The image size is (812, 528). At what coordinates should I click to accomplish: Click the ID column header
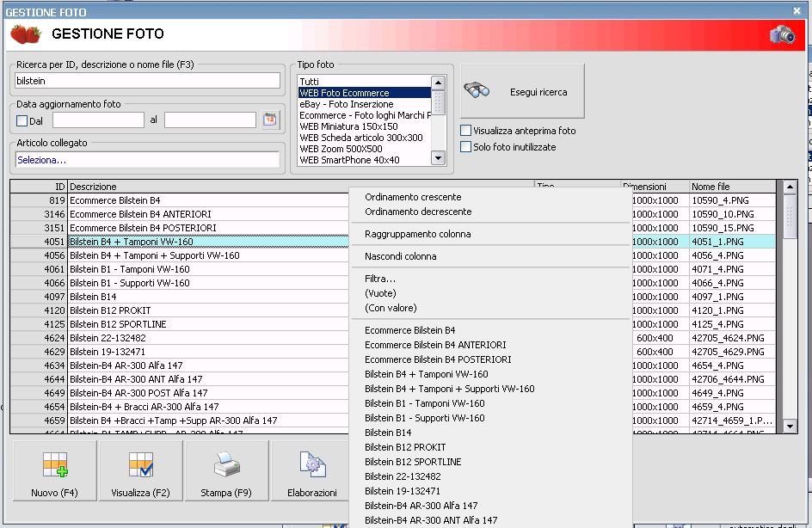[x=39, y=187]
